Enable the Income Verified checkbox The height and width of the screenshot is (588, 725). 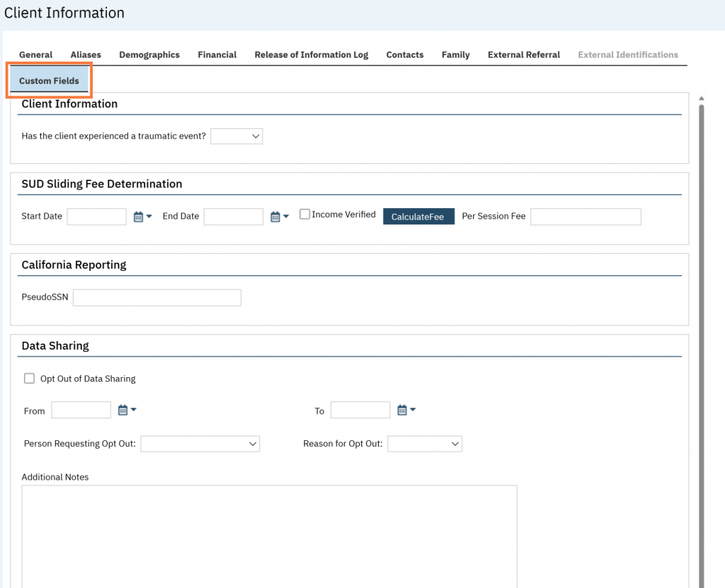coord(305,214)
